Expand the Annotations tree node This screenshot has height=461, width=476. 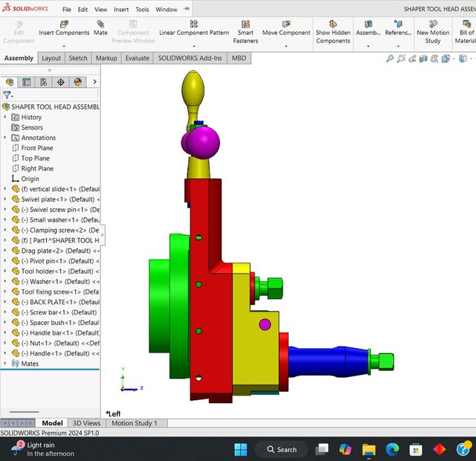coord(5,138)
